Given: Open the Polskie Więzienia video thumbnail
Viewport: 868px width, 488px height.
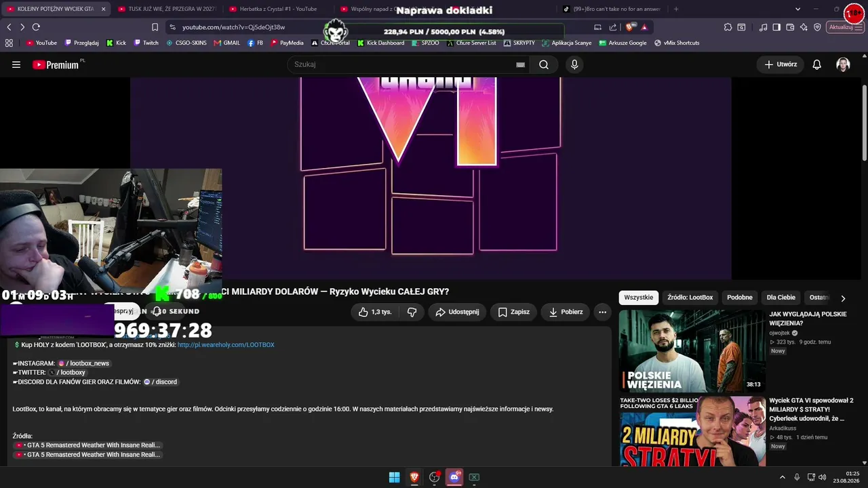Looking at the screenshot, I should click(692, 351).
